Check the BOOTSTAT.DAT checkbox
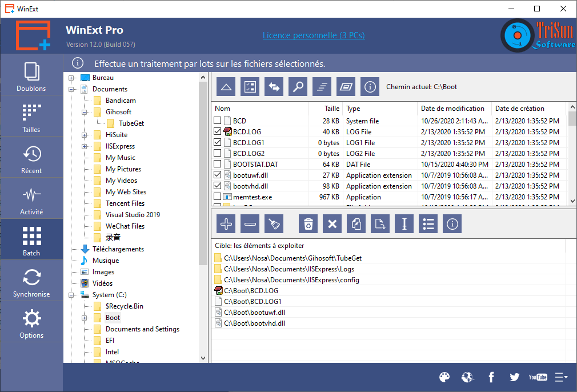The height and width of the screenshot is (392, 577). [218, 164]
